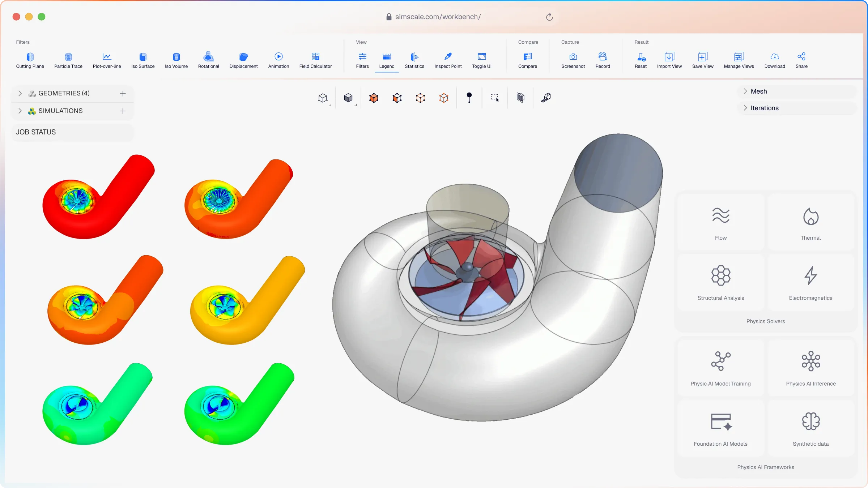Open the Synthetic data card
This screenshot has width=868, height=488.
coord(811,428)
